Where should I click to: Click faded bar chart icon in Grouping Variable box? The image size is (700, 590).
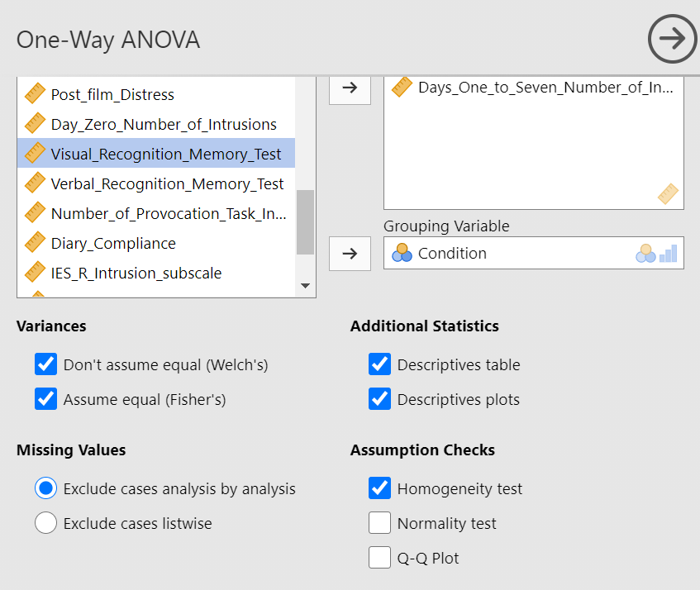[x=669, y=254]
